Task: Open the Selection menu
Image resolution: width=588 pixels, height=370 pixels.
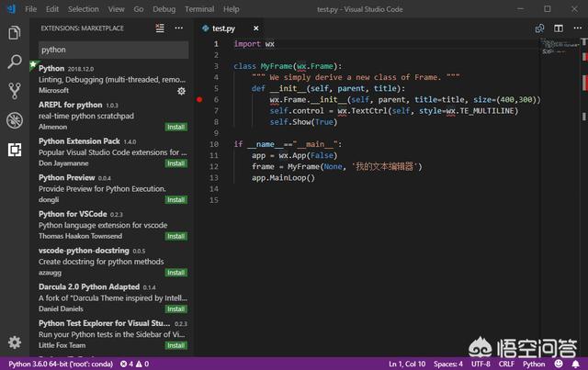Action: click(x=84, y=9)
